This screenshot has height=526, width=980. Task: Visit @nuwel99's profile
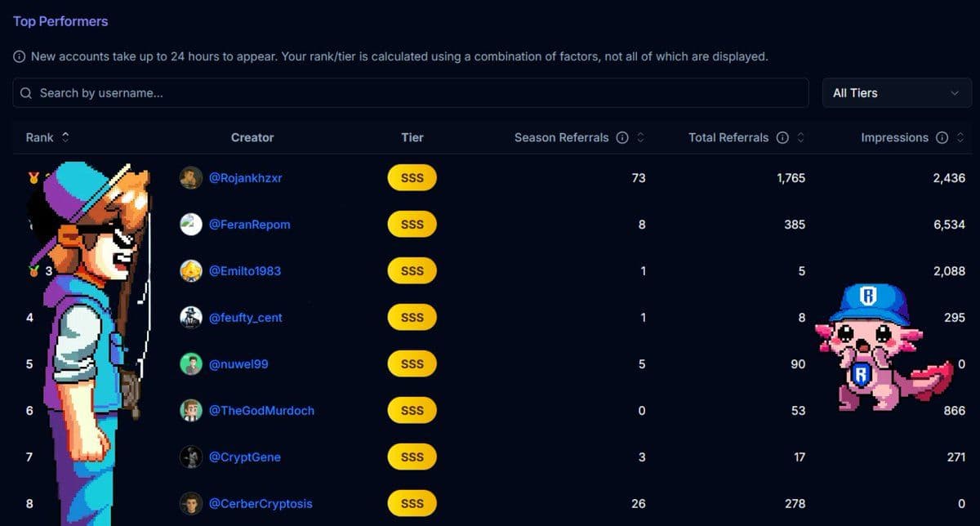tap(237, 363)
